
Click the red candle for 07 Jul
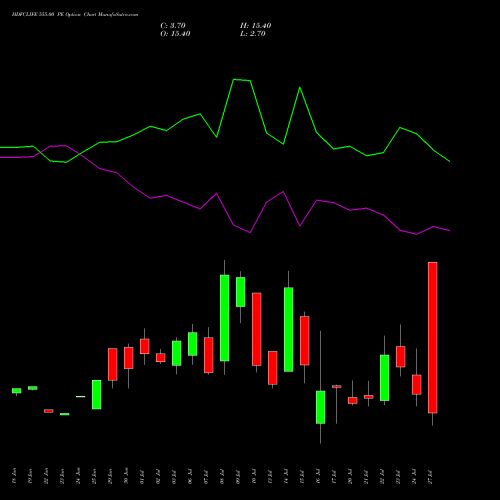click(209, 355)
